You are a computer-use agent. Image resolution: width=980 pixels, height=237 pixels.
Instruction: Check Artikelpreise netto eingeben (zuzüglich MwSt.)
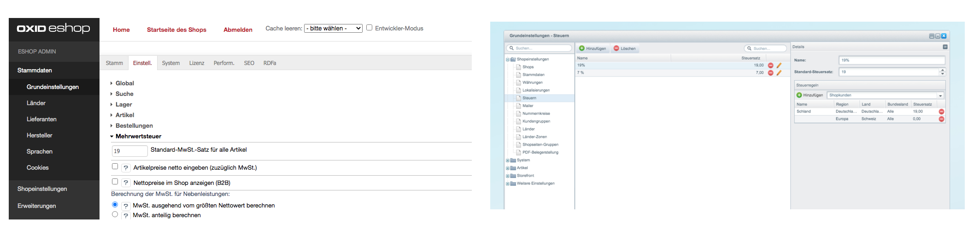tap(115, 166)
